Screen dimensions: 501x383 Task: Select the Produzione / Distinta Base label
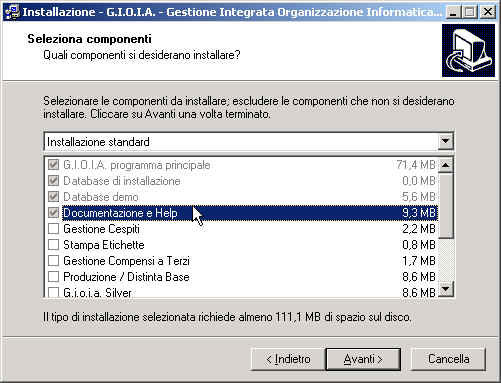126,277
